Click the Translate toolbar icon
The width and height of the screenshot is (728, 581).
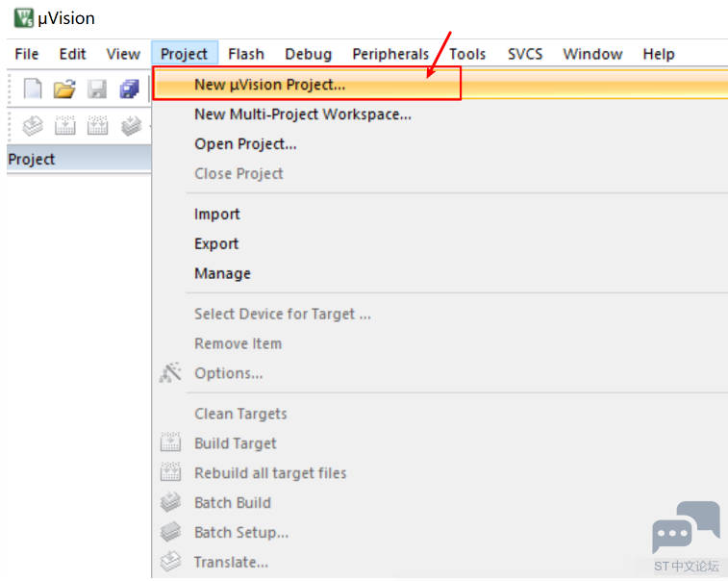coord(33,126)
